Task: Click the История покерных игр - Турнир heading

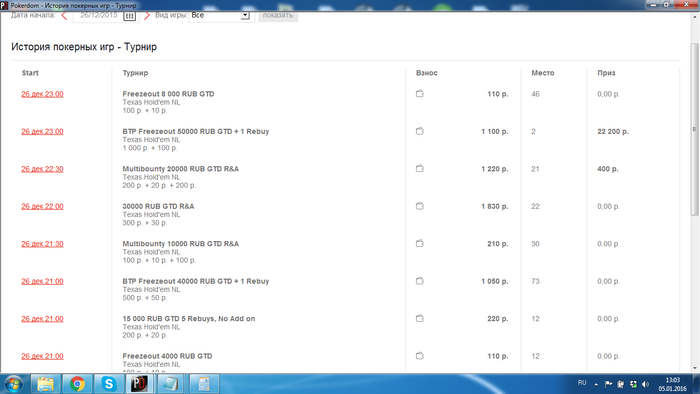Action: (x=84, y=47)
